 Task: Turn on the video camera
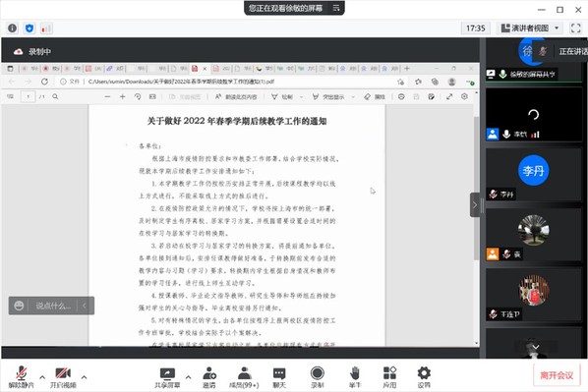63,377
